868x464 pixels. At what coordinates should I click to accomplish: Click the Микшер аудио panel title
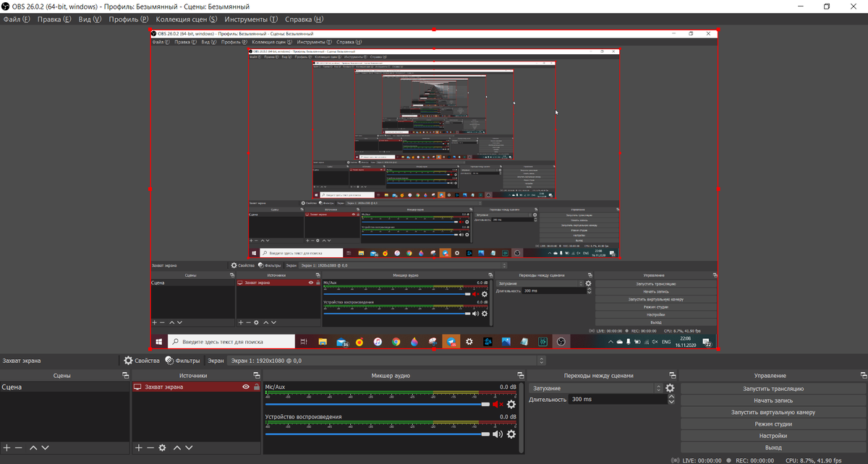[391, 376]
